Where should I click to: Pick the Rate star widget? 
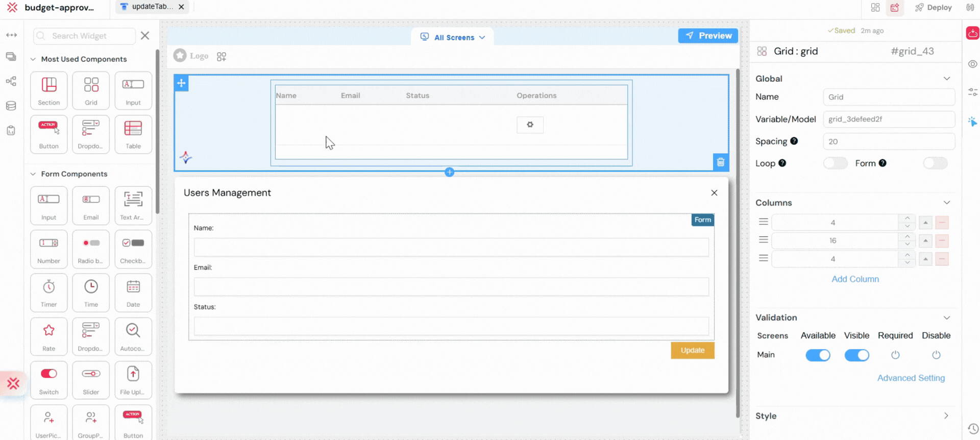[x=48, y=336]
